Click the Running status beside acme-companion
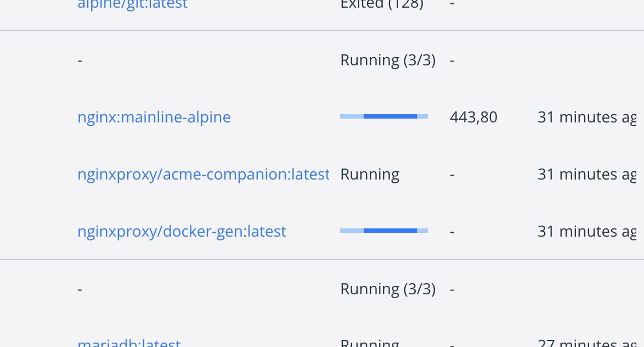644x347 pixels. tap(370, 174)
